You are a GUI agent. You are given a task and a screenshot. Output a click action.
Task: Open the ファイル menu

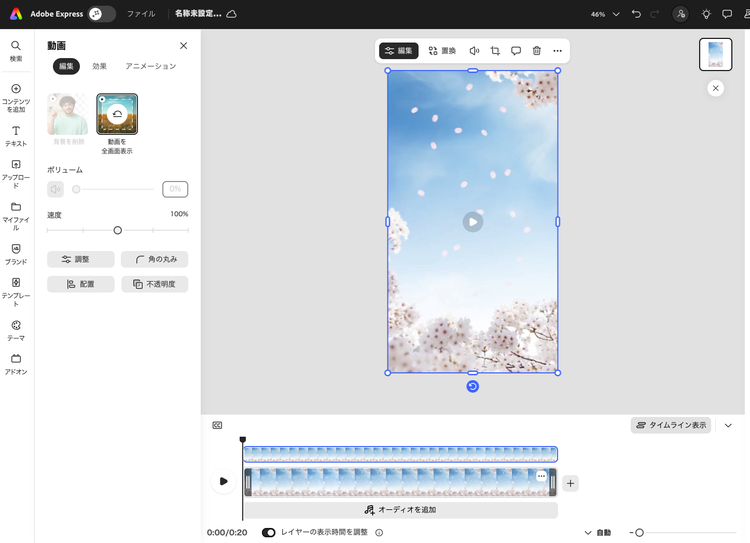(x=140, y=14)
